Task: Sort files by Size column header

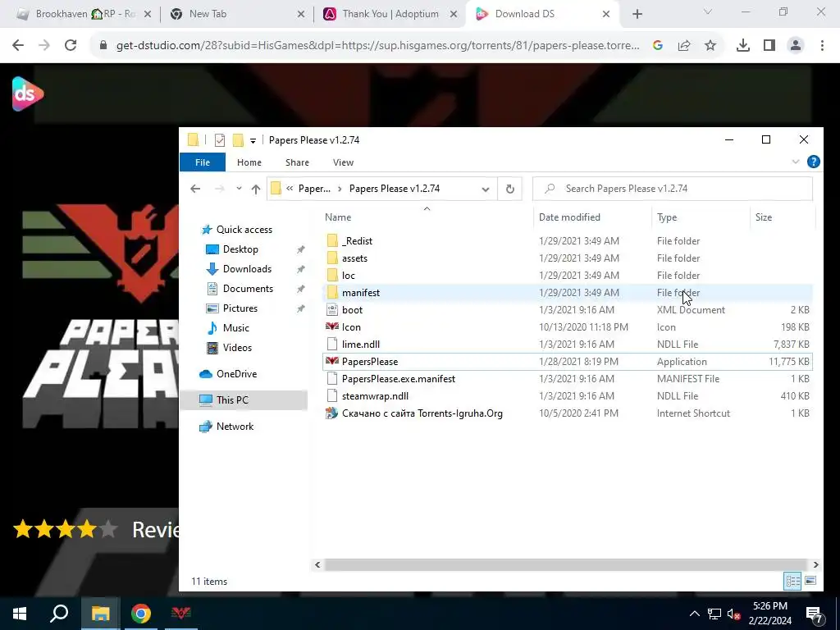Action: click(x=764, y=217)
